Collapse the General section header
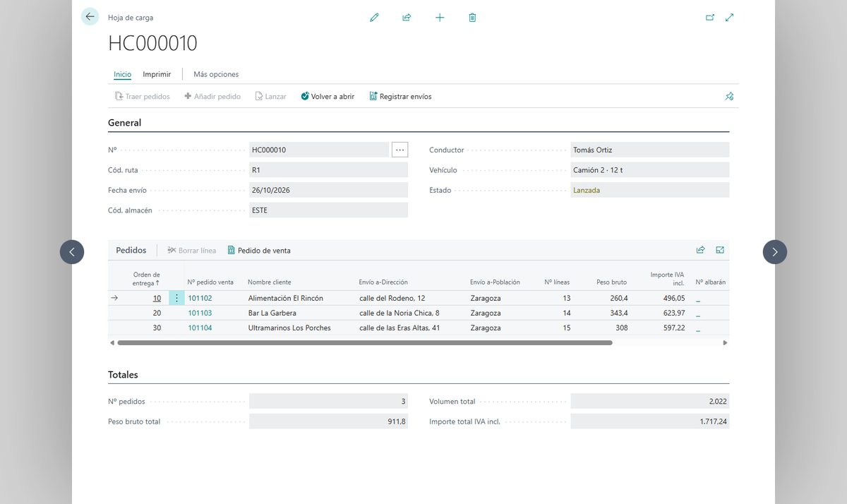 point(125,123)
